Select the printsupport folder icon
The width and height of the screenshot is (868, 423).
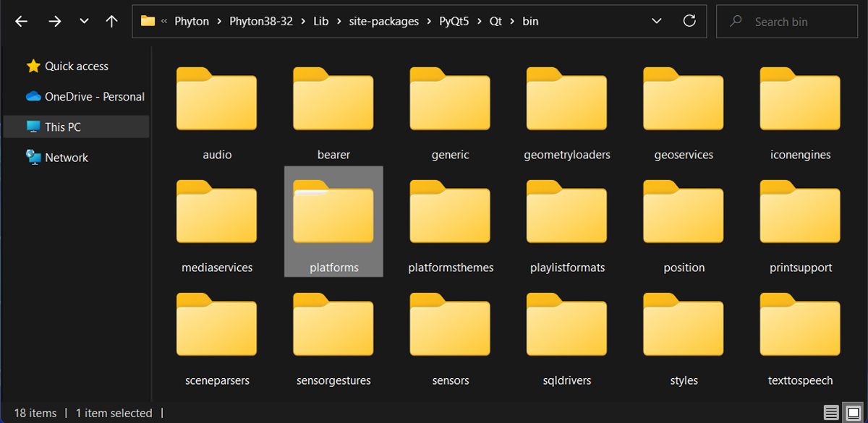point(800,211)
